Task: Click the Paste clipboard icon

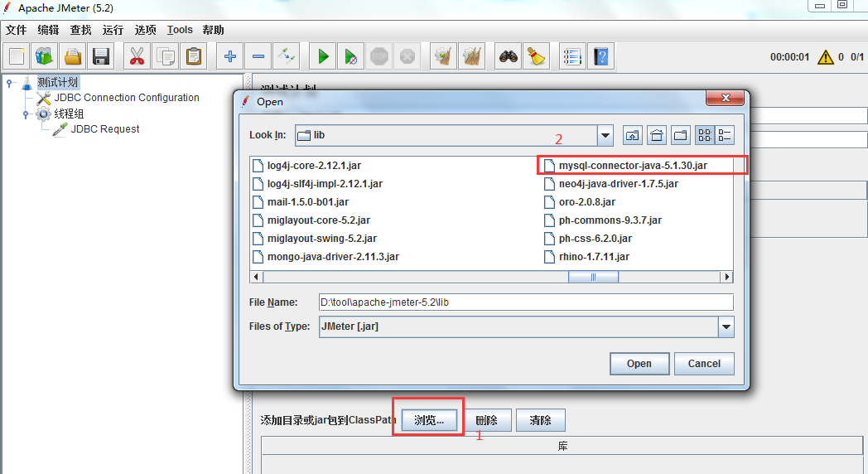Action: coord(194,56)
